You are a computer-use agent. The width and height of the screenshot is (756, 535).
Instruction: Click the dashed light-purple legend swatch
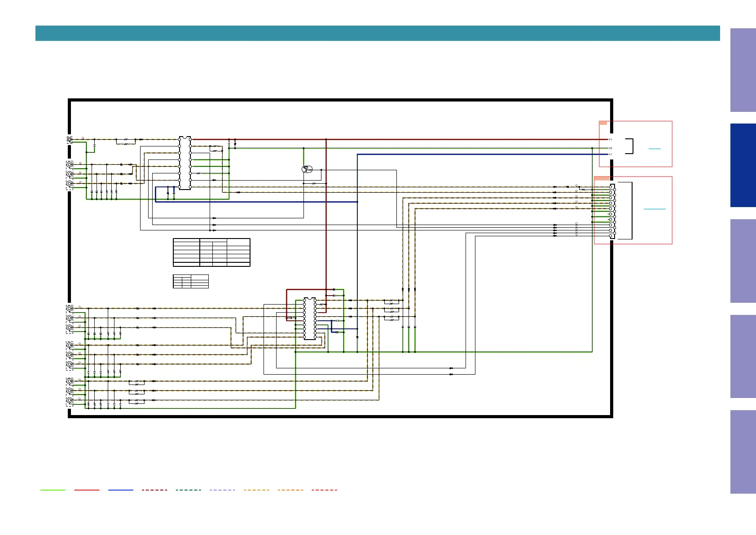(x=222, y=490)
